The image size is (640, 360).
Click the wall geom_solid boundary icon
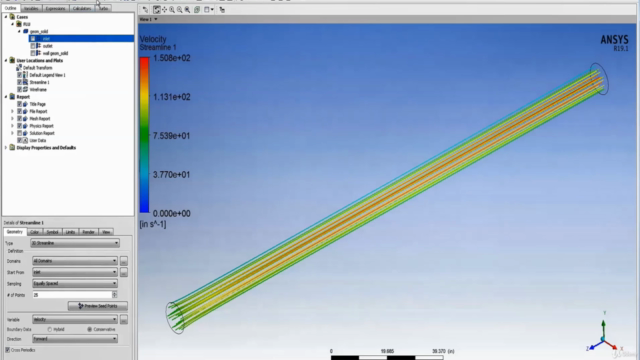tap(39, 53)
